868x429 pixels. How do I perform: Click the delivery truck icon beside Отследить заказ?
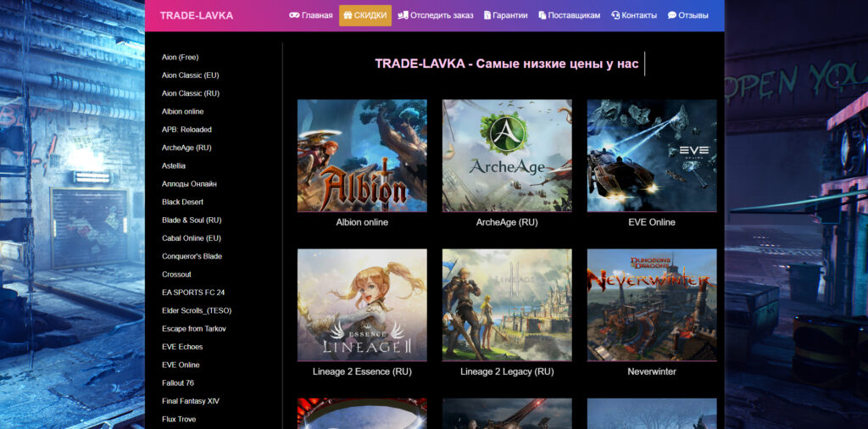[403, 15]
